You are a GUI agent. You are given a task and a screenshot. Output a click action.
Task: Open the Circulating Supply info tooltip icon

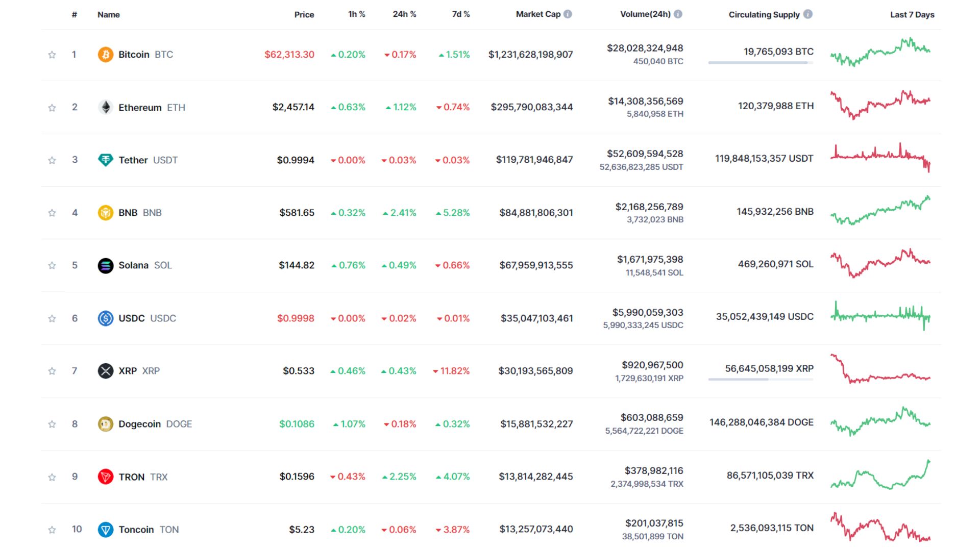pos(808,14)
